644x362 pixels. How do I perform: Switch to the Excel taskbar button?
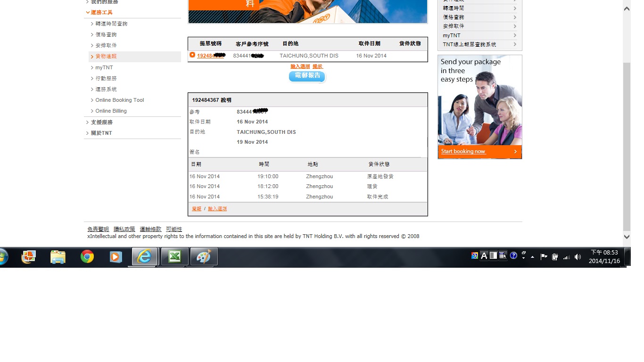[175, 257]
